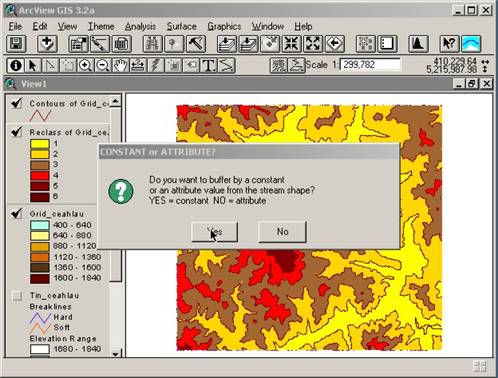Click the Scale input field
The width and height of the screenshot is (498, 378).
[x=370, y=65]
